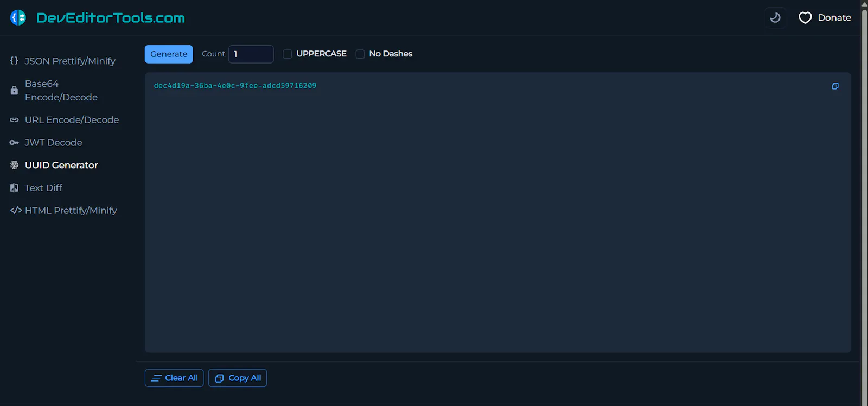This screenshot has width=868, height=406.
Task: Toggle dark mode moon icon
Action: [x=775, y=18]
